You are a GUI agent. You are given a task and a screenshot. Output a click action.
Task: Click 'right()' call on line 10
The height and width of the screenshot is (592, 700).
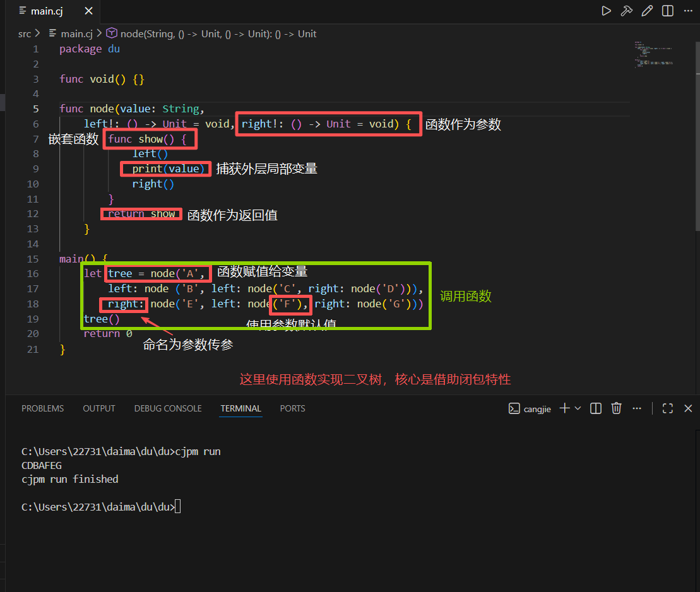153,184
